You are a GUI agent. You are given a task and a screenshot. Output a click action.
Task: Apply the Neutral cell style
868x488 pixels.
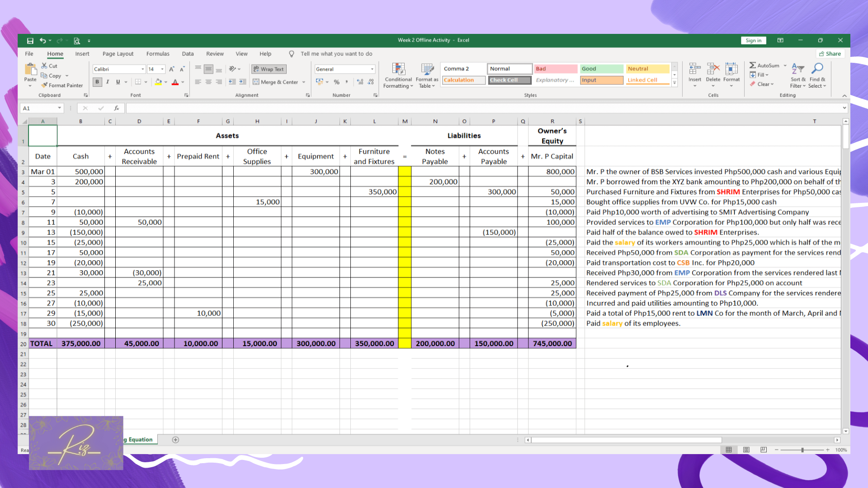[648, 69]
